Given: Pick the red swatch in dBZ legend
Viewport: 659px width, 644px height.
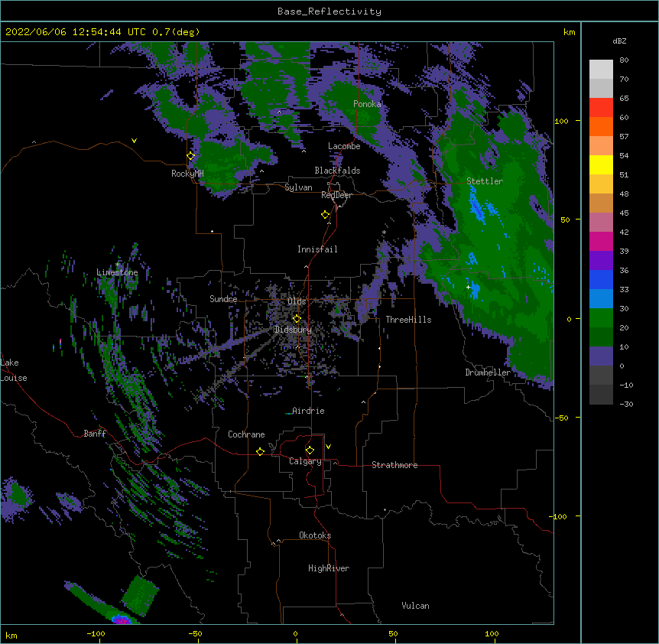Looking at the screenshot, I should pyautogui.click(x=601, y=107).
